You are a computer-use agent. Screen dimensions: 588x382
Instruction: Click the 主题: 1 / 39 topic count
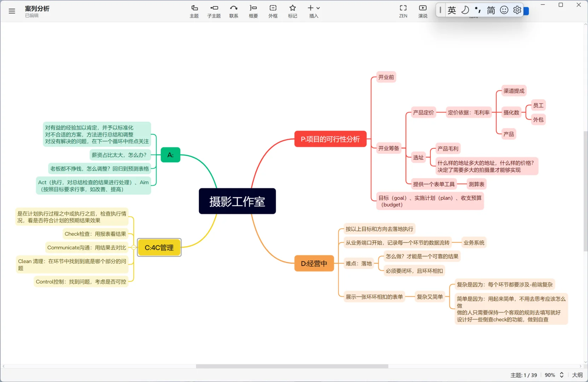coord(524,375)
